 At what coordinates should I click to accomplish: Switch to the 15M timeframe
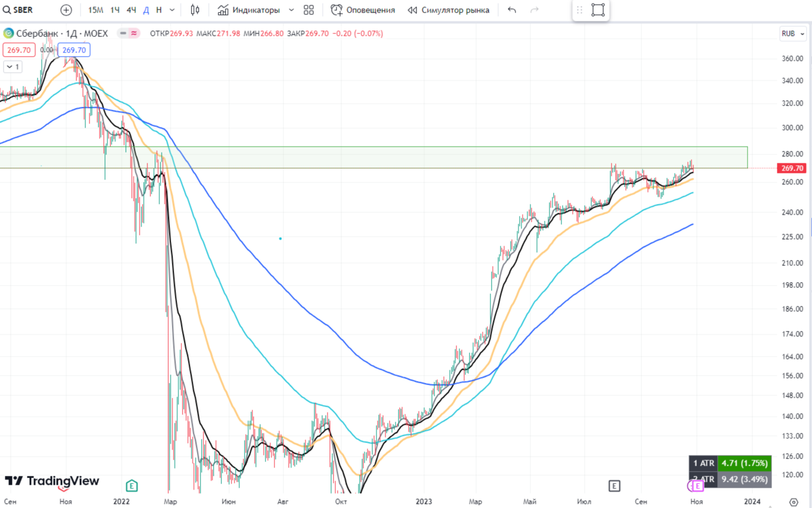tap(95, 10)
